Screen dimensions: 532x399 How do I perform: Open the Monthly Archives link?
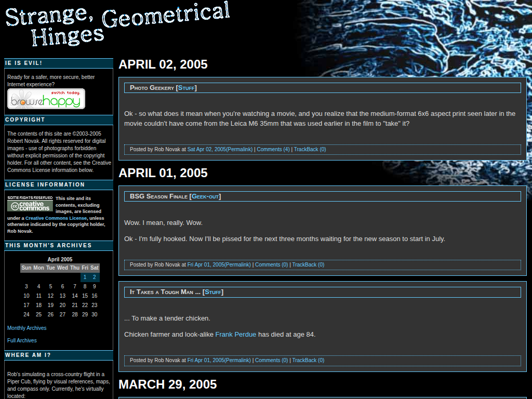tap(26, 328)
